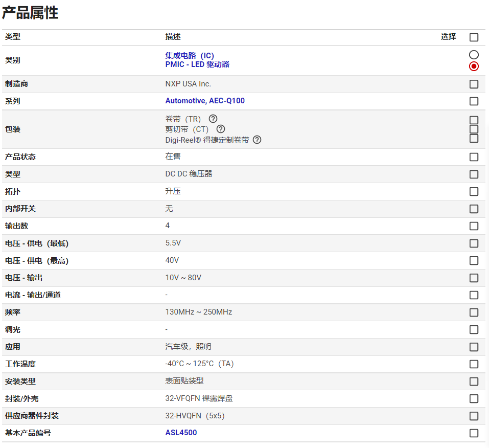Click the 升压 topology value
The width and height of the screenshot is (489, 448).
click(x=173, y=191)
